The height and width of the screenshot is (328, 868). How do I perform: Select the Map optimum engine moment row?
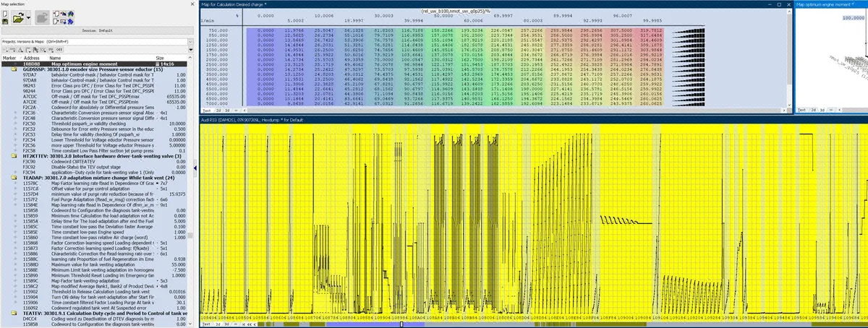click(x=93, y=64)
